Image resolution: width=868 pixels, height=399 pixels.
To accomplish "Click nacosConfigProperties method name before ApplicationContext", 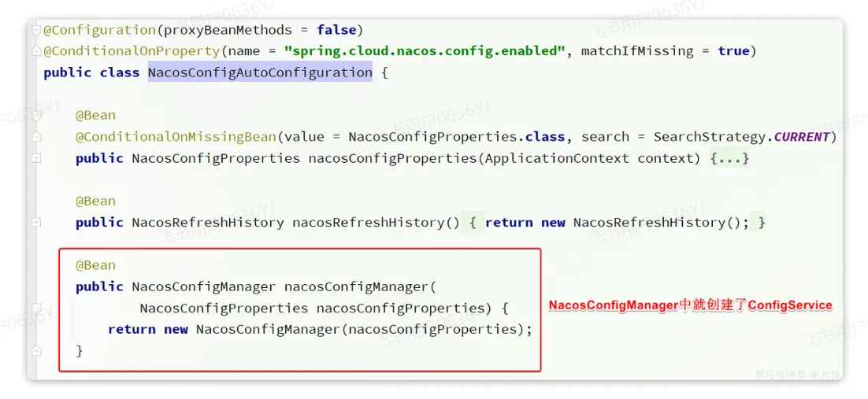I will pyautogui.click(x=392, y=159).
